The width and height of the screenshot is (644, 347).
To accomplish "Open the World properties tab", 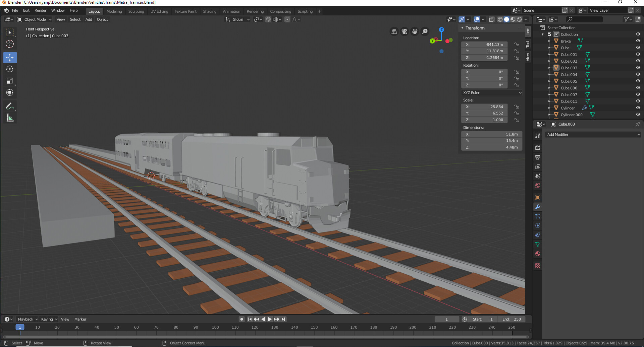I will tap(537, 185).
